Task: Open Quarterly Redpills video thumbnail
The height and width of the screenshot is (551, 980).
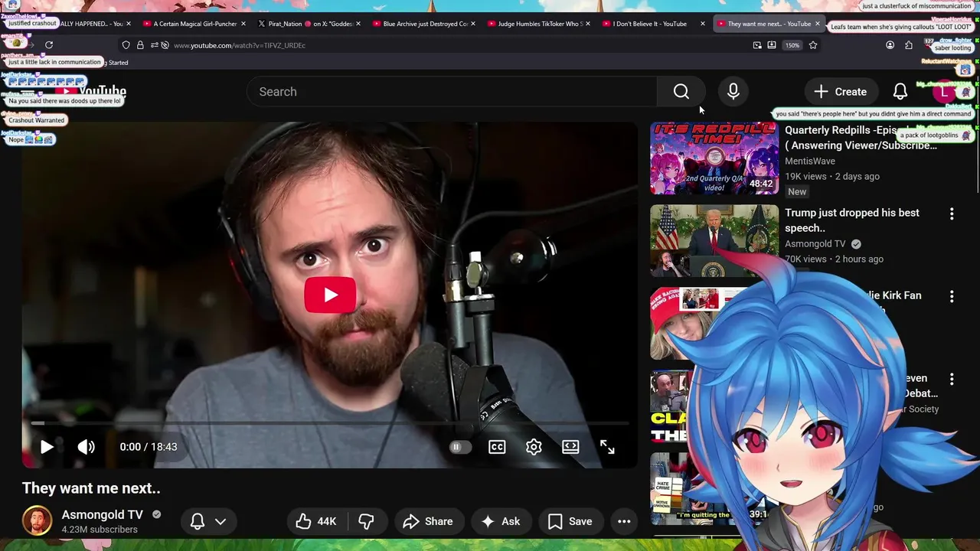Action: point(714,158)
